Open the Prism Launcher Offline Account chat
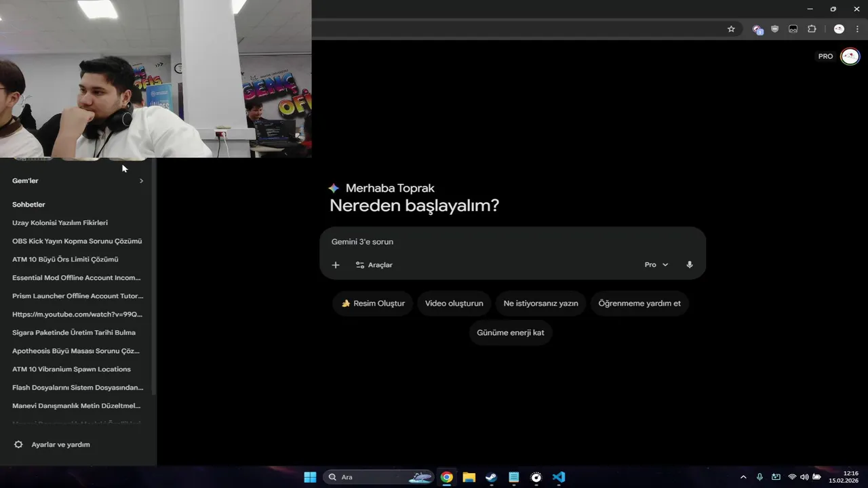 tap(78, 296)
